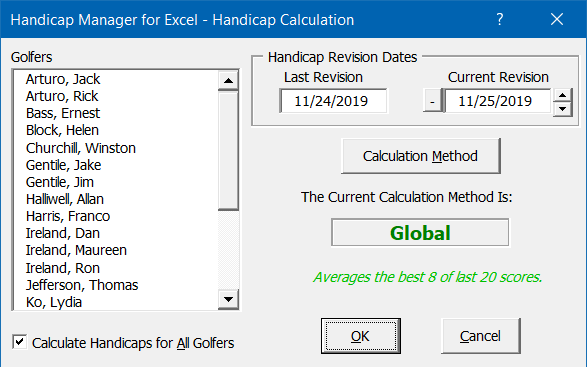Click the Global calculation method box
This screenshot has height=367, width=587.
tap(420, 233)
